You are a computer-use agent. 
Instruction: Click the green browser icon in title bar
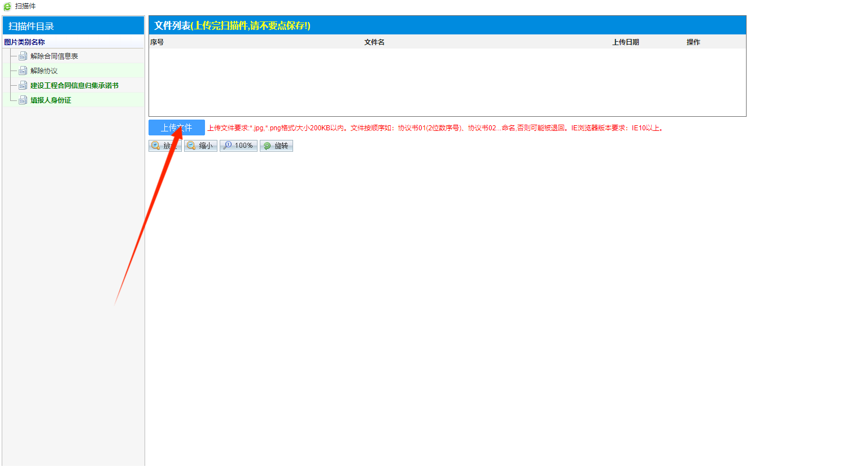point(7,6)
